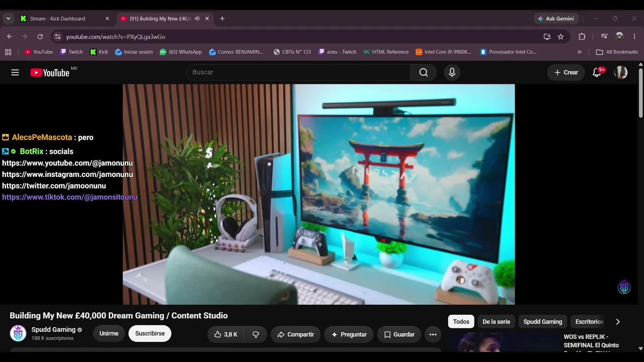The height and width of the screenshot is (362, 644).
Task: Click the Crear create button
Action: 566,72
